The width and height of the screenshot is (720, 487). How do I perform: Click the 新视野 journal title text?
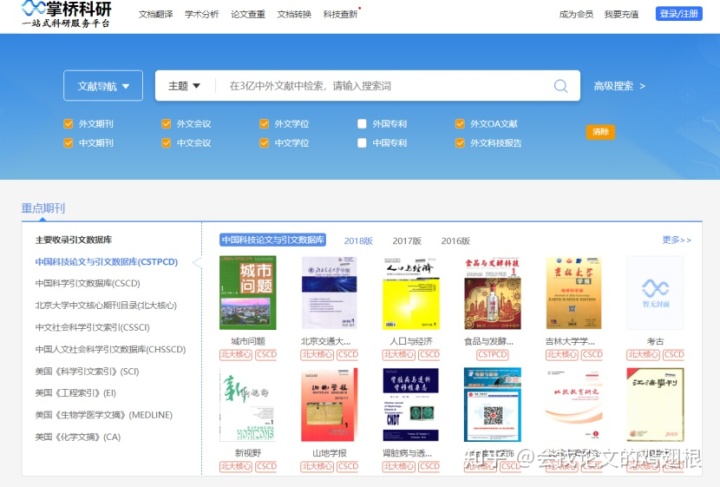[248, 453]
